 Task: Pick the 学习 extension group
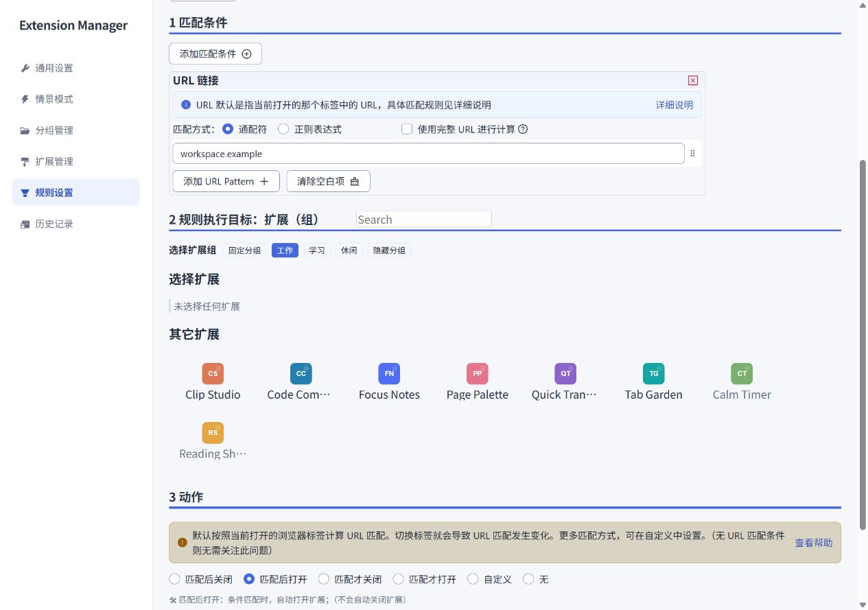pos(317,250)
